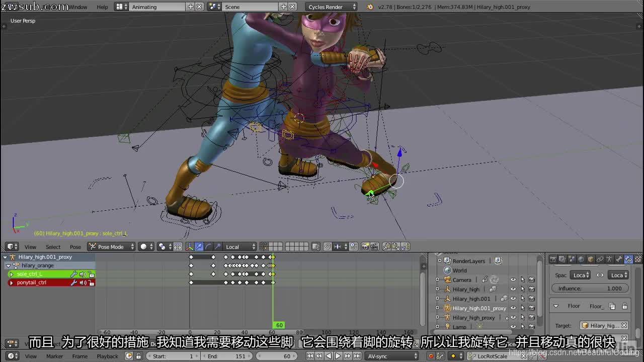This screenshot has height=362, width=644.
Task: Open the screen layout browse icon
Action: click(121, 7)
